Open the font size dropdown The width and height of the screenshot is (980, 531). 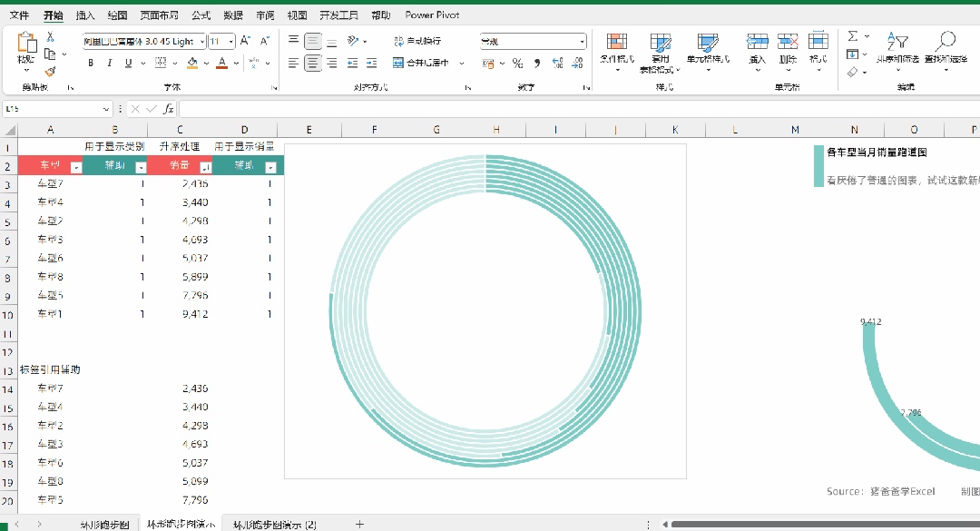tap(231, 42)
